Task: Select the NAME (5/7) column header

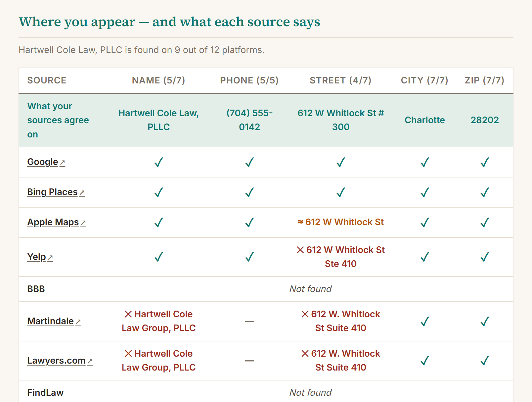Action: click(x=158, y=80)
